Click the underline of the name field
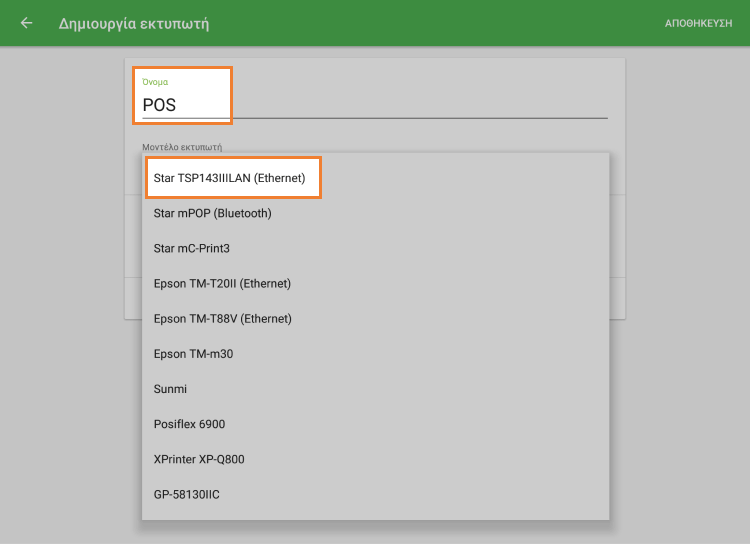 tap(400, 118)
